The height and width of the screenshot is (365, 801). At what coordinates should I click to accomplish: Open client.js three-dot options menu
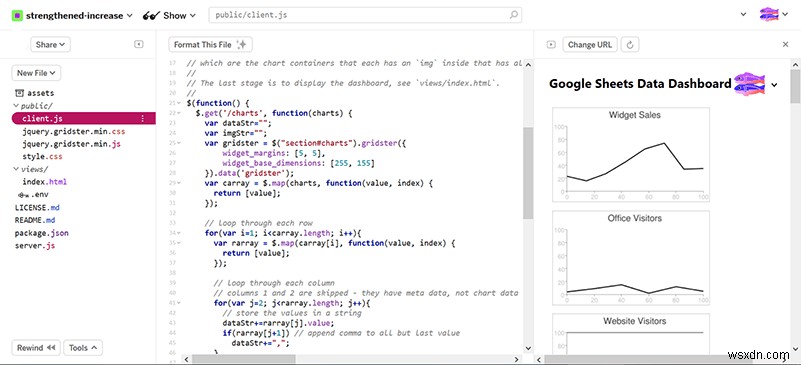(143, 118)
